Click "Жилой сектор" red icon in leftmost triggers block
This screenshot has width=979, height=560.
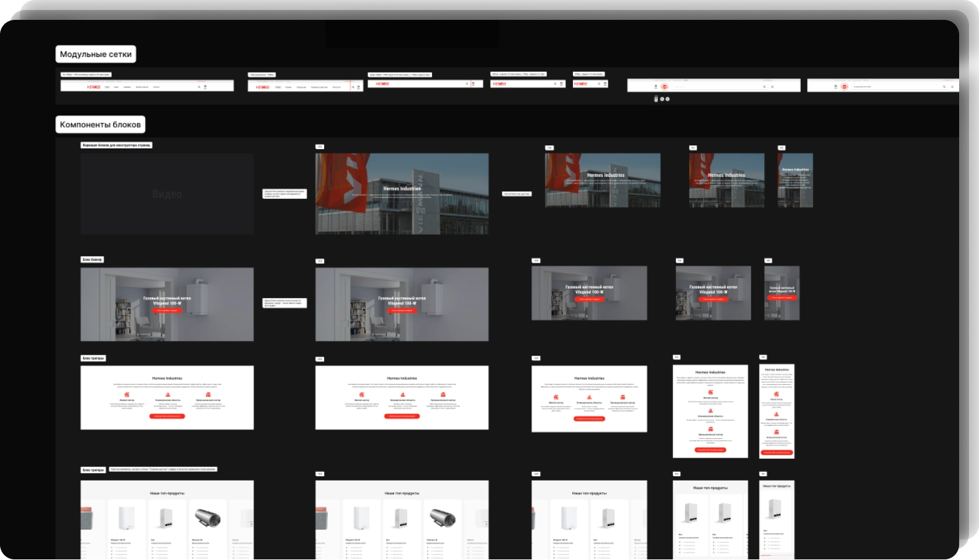pyautogui.click(x=127, y=395)
